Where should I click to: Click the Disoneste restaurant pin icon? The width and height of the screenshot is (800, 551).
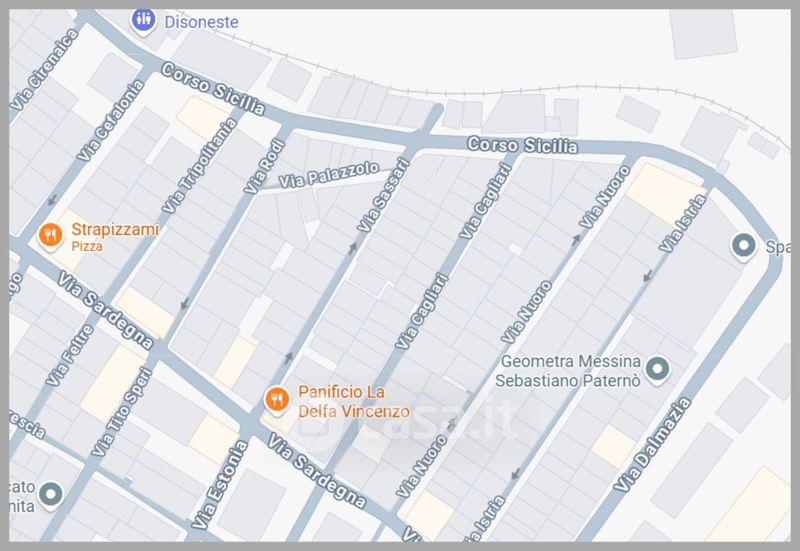pyautogui.click(x=144, y=20)
